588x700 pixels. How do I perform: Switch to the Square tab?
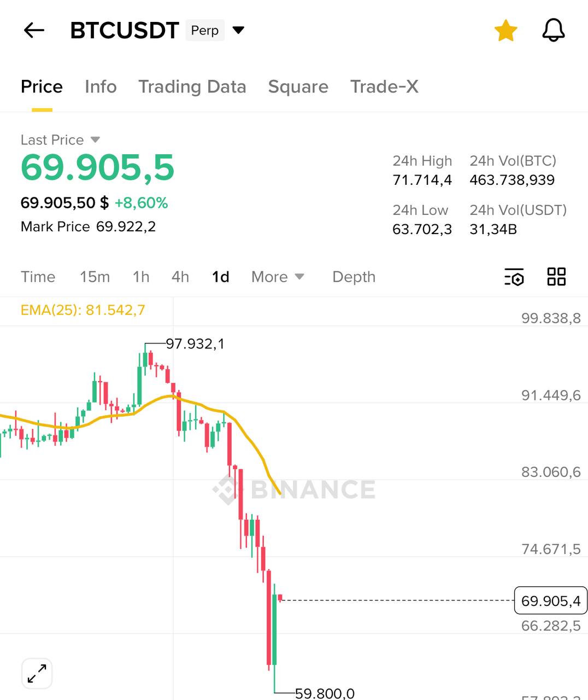[298, 86]
